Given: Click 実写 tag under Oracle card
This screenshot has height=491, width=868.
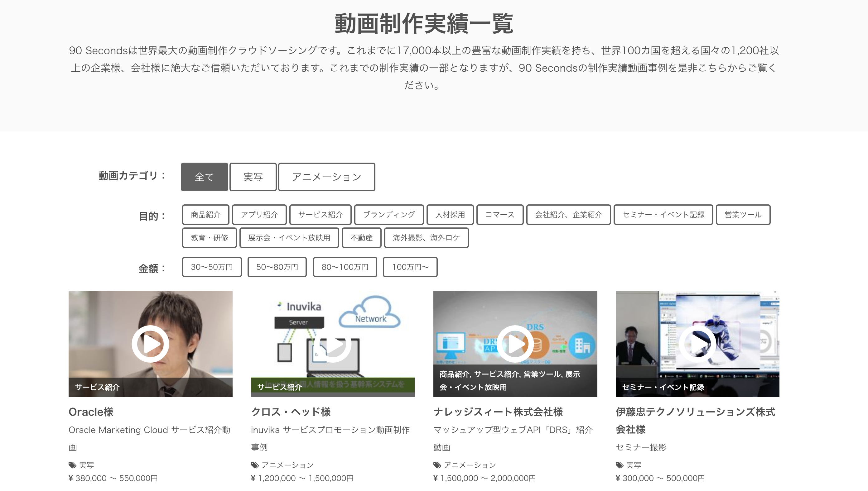Looking at the screenshot, I should 86,465.
